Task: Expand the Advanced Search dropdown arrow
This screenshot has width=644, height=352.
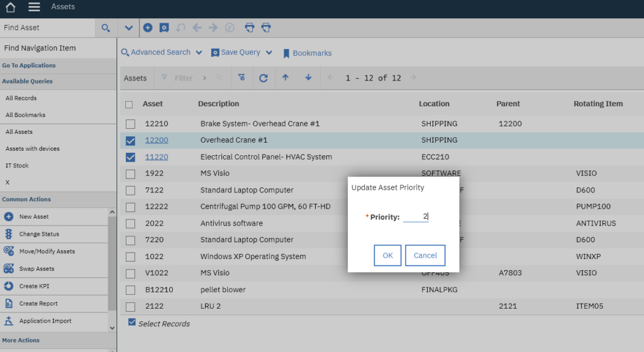Action: [199, 53]
